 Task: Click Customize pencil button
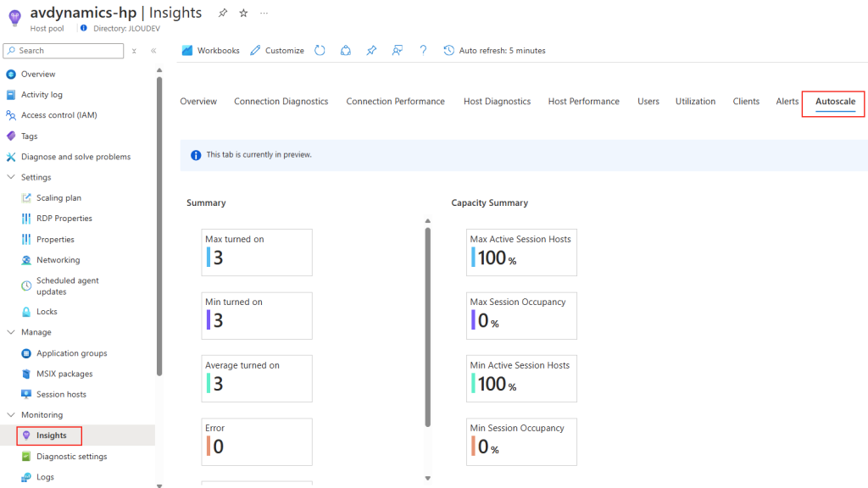(x=277, y=50)
